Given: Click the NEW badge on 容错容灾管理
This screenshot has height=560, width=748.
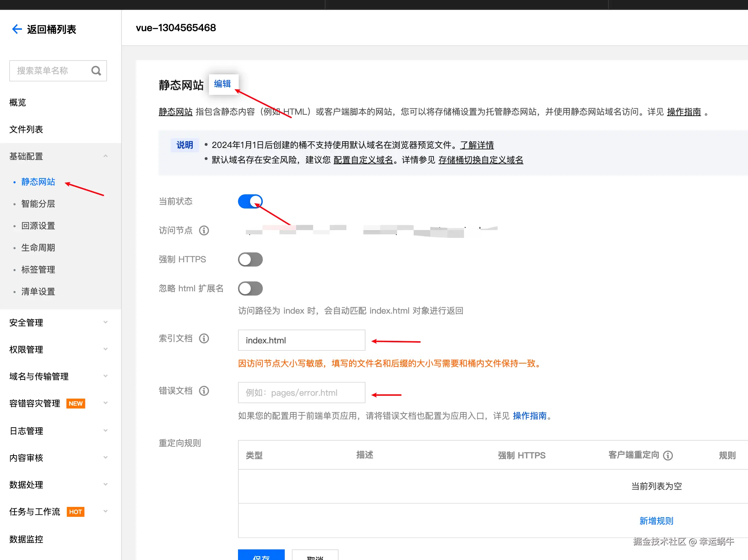Looking at the screenshot, I should coord(75,404).
